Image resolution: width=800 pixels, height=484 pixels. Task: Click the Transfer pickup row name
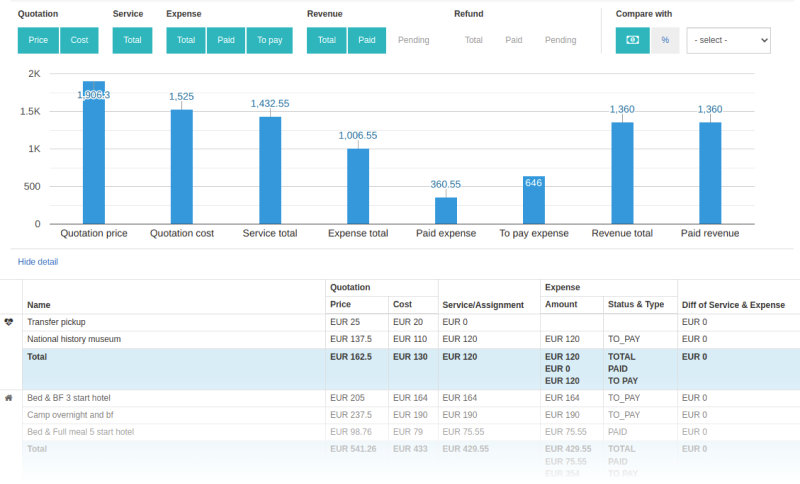tap(56, 322)
